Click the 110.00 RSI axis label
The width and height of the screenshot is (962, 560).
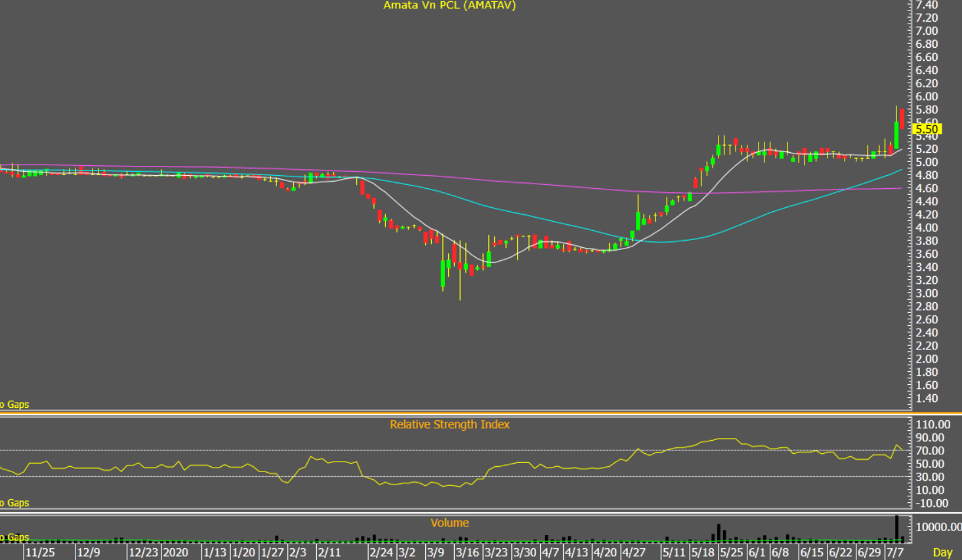932,424
